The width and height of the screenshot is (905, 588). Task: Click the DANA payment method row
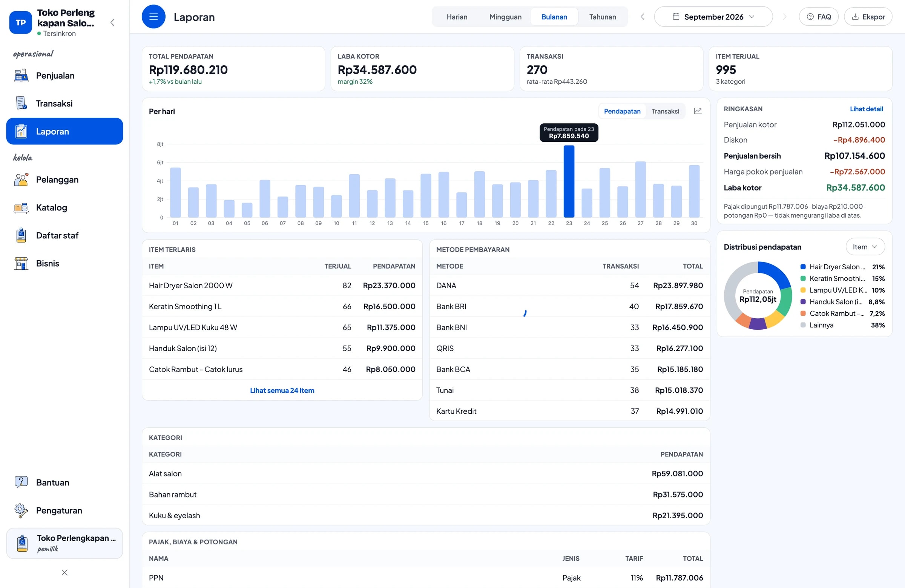click(x=570, y=285)
